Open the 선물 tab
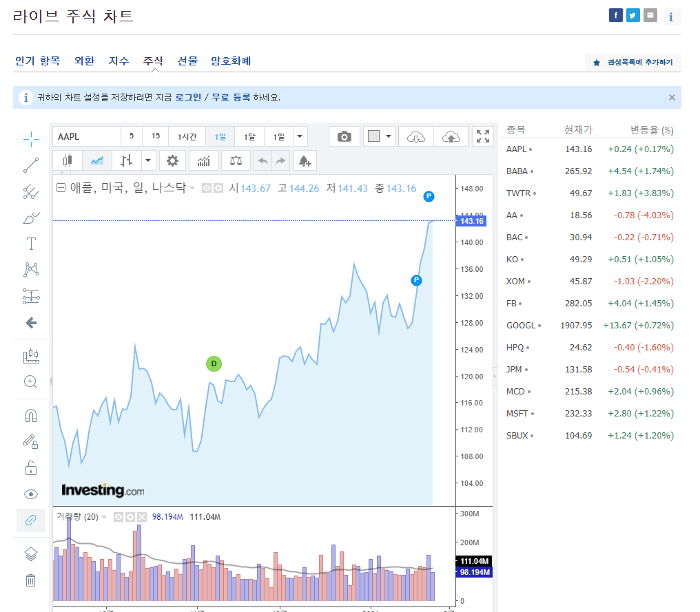700x612 pixels. pyautogui.click(x=187, y=61)
